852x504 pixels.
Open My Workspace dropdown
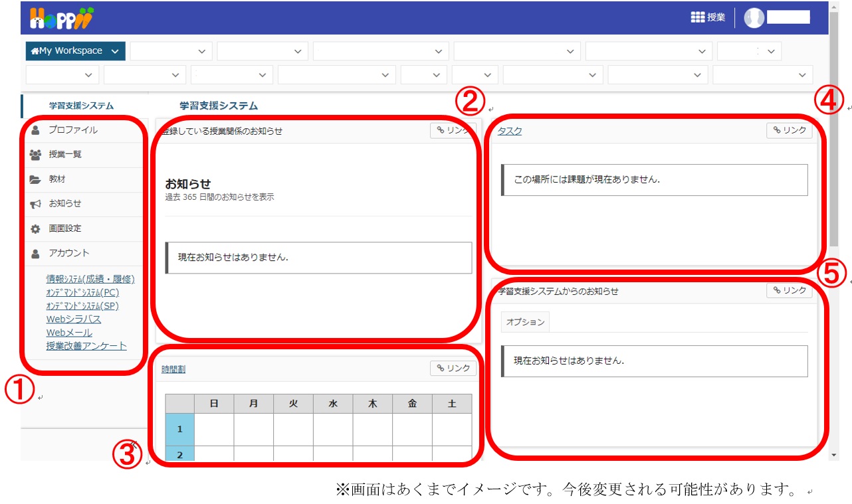pos(75,51)
